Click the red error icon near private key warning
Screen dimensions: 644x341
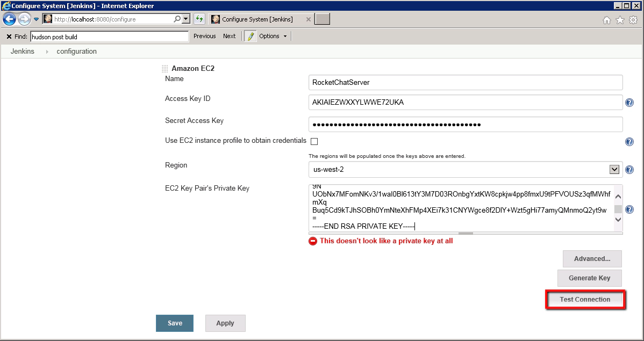click(x=312, y=241)
